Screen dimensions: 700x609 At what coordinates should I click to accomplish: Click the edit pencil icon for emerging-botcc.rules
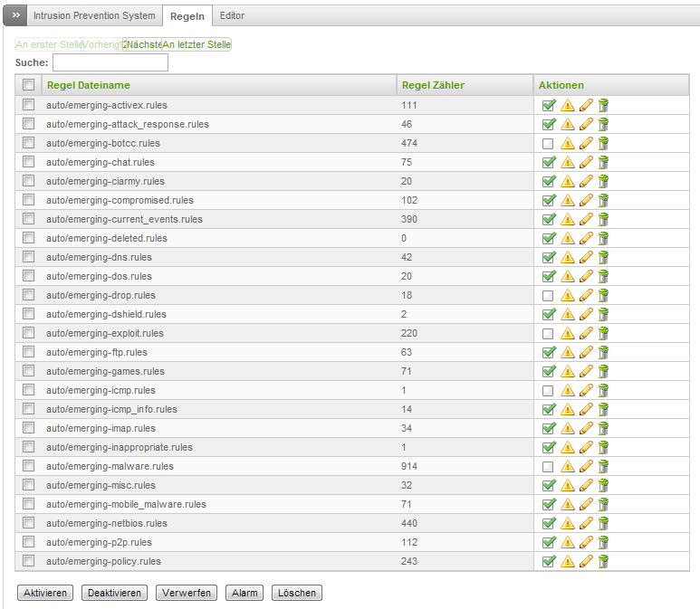click(586, 143)
